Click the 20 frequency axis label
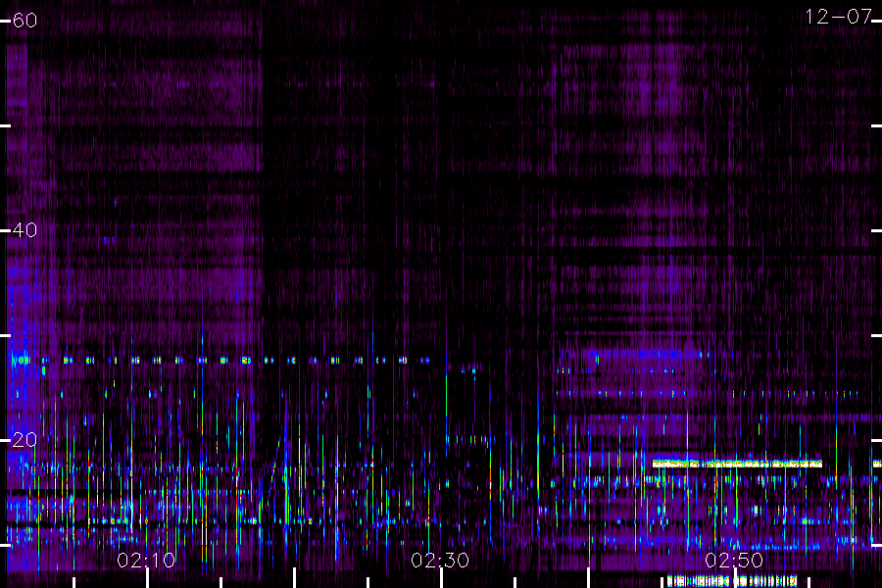This screenshot has width=882, height=588. [x=24, y=440]
